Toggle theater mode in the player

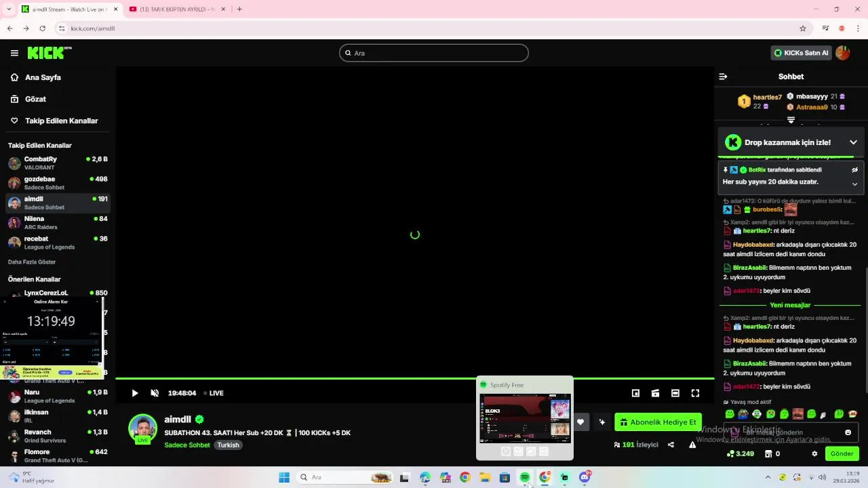tap(675, 393)
